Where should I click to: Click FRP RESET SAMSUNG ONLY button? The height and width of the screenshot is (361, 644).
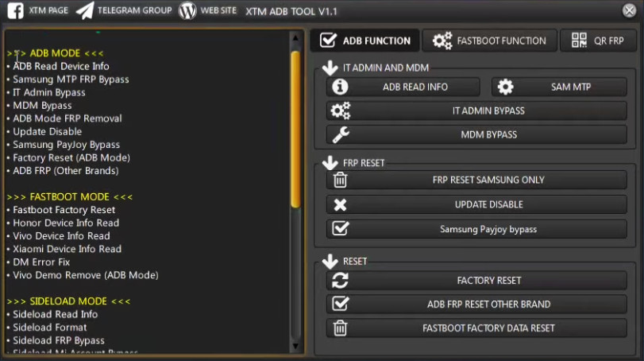476,180
